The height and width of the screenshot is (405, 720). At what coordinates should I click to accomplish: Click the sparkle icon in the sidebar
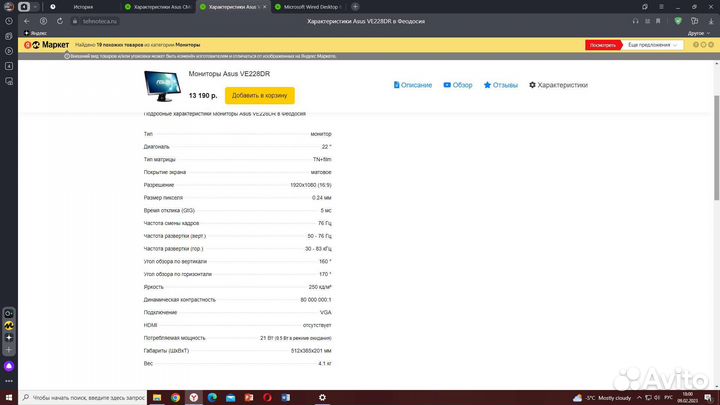click(x=9, y=338)
